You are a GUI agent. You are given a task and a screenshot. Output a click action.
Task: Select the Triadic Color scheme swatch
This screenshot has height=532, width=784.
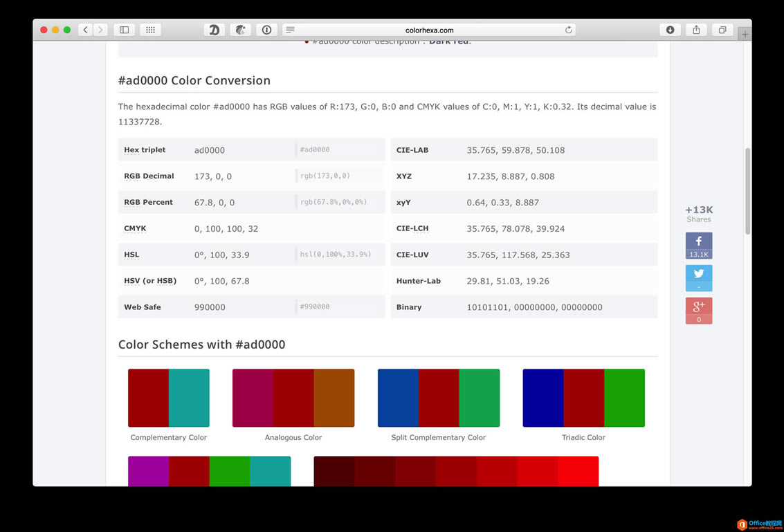(x=583, y=398)
